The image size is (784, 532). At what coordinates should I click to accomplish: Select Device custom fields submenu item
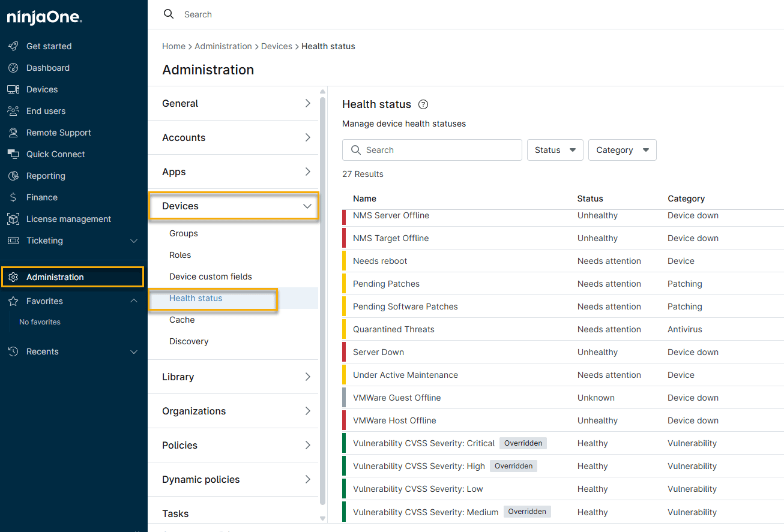[211, 276]
